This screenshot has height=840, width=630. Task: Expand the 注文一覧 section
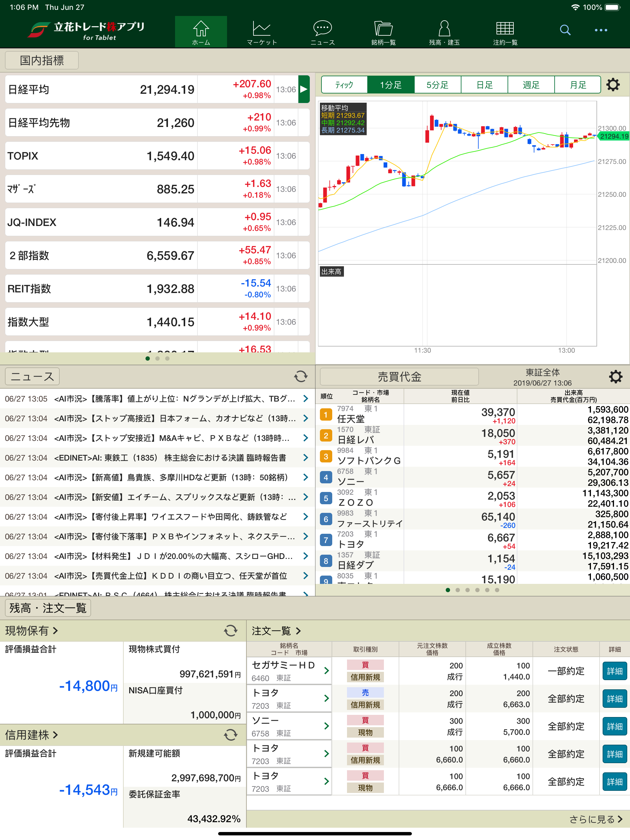(276, 631)
